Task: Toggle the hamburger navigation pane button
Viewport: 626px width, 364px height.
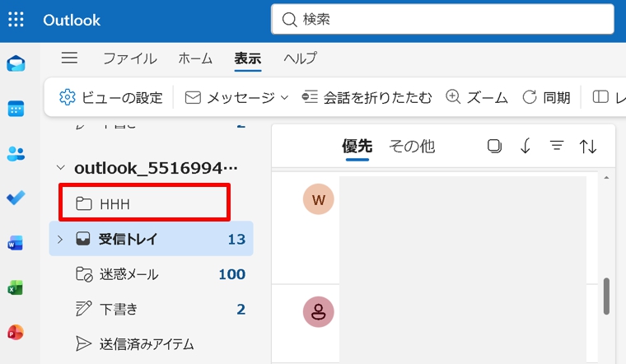Action: click(x=70, y=58)
